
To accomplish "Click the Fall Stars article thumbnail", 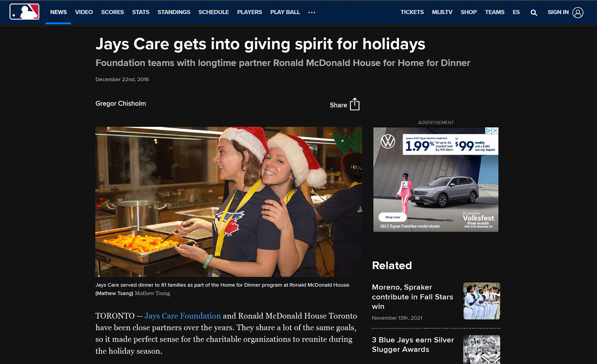I will point(482,301).
